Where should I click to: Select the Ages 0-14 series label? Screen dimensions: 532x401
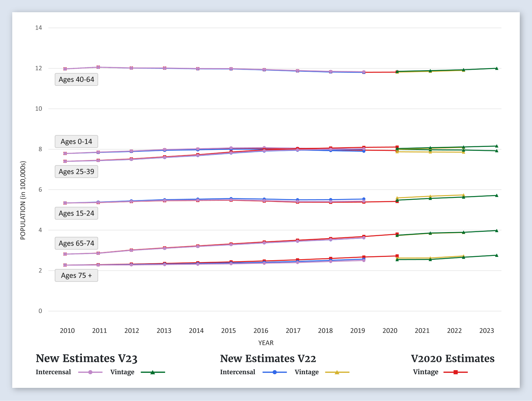click(76, 142)
